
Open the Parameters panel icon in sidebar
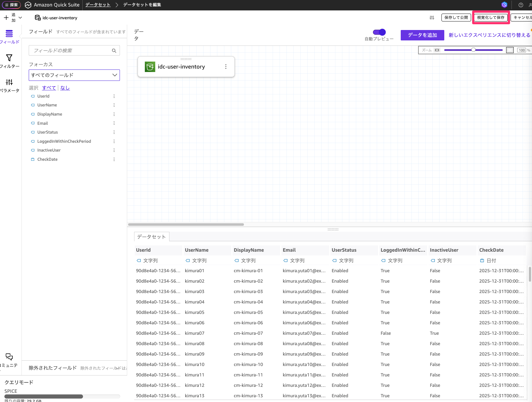click(x=9, y=82)
